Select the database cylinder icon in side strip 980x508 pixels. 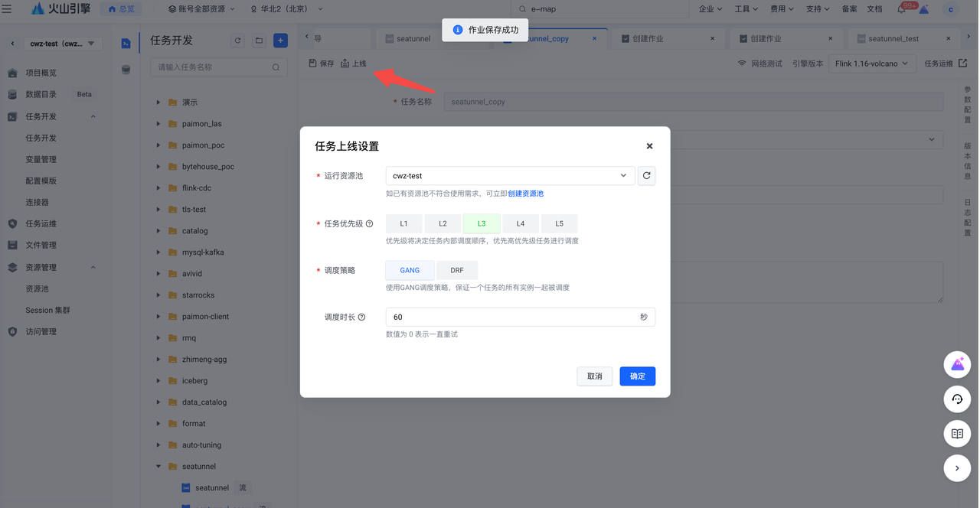[126, 70]
